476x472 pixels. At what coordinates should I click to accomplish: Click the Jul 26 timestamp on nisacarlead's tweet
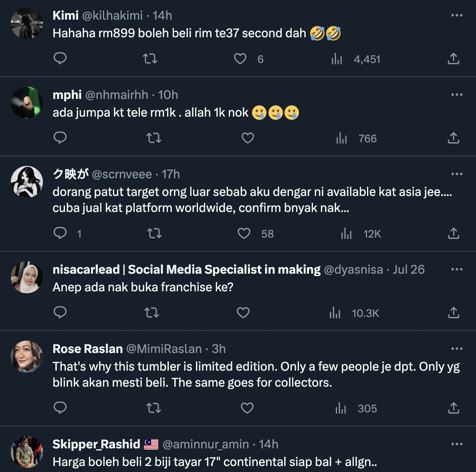coord(408,270)
